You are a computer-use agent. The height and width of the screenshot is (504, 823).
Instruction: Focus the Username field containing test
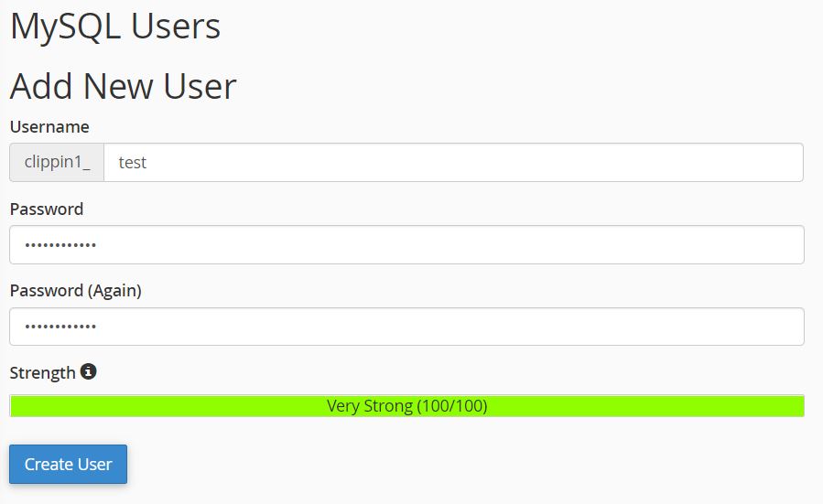pyautogui.click(x=453, y=163)
